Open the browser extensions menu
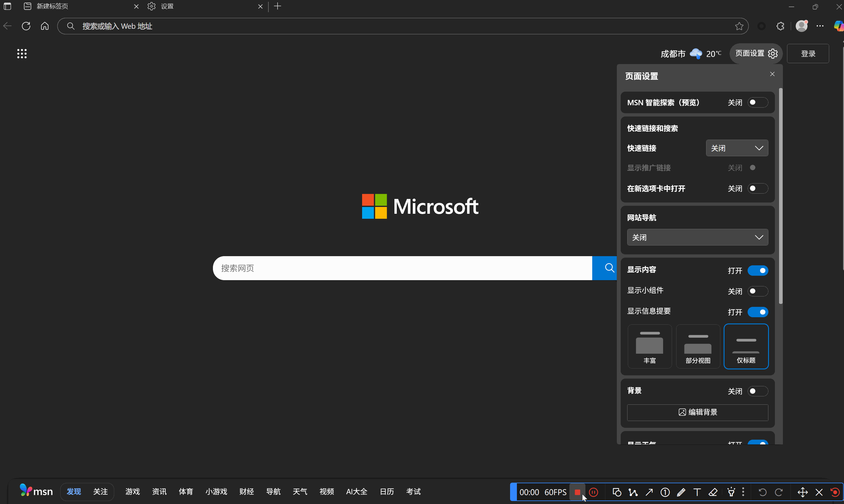Screen dimensions: 844x504 780,26
